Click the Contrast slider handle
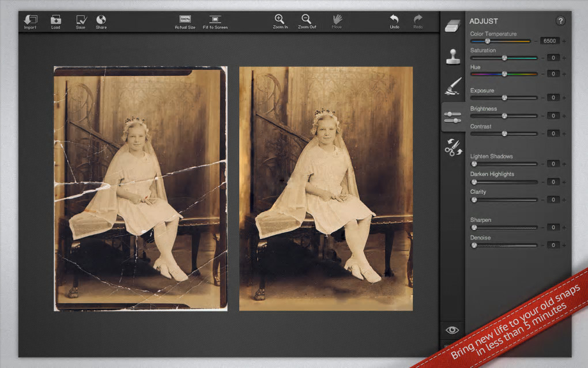 (504, 134)
